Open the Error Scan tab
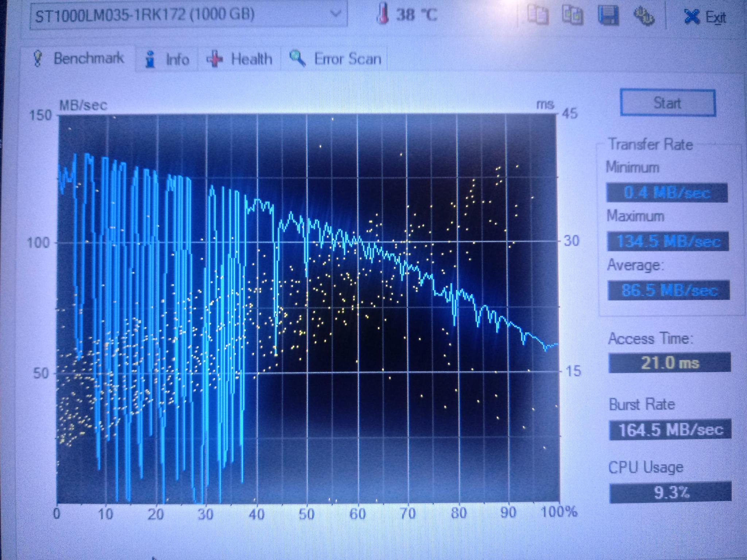747x560 pixels. click(334, 59)
